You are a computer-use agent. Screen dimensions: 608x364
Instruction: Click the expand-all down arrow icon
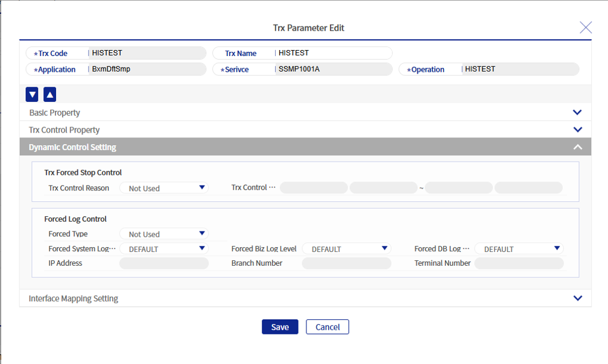[32, 95]
